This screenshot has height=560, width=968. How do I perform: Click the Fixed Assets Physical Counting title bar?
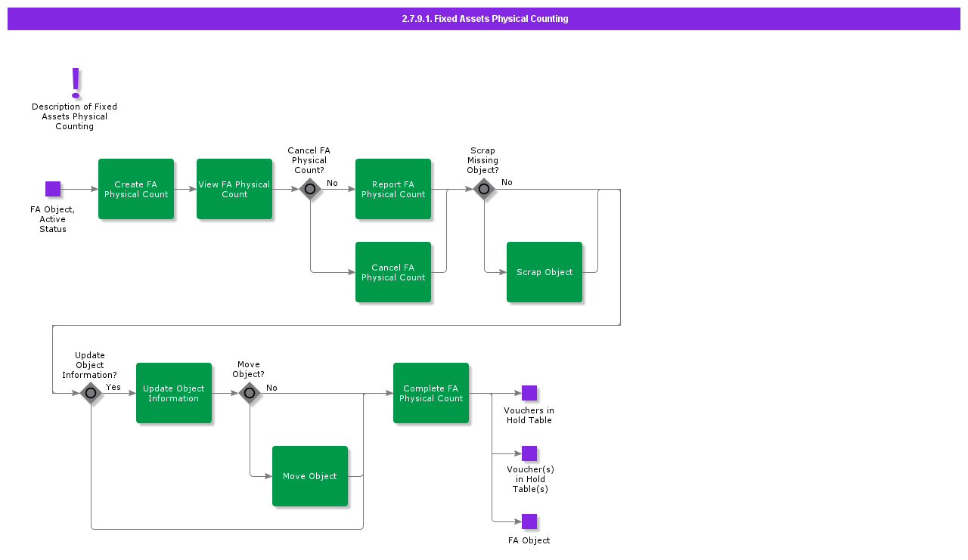point(484,19)
